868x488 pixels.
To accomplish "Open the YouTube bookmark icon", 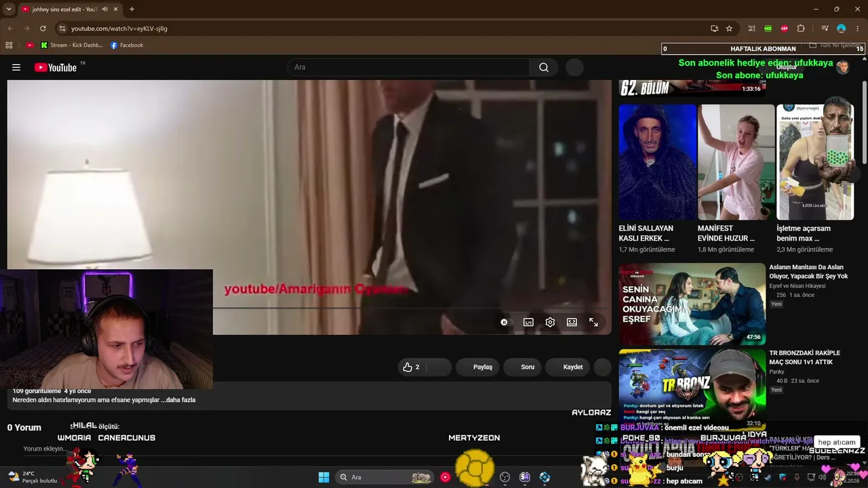I will pyautogui.click(x=30, y=45).
